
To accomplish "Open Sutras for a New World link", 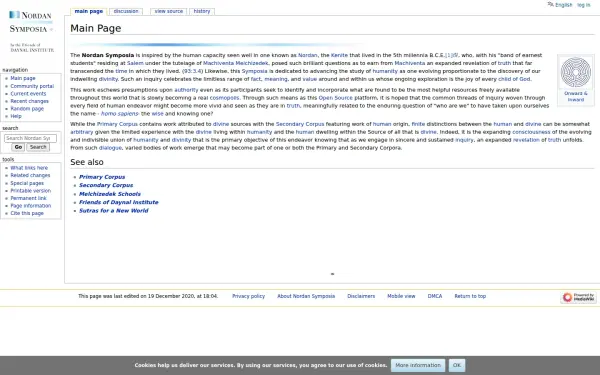I will [114, 211].
